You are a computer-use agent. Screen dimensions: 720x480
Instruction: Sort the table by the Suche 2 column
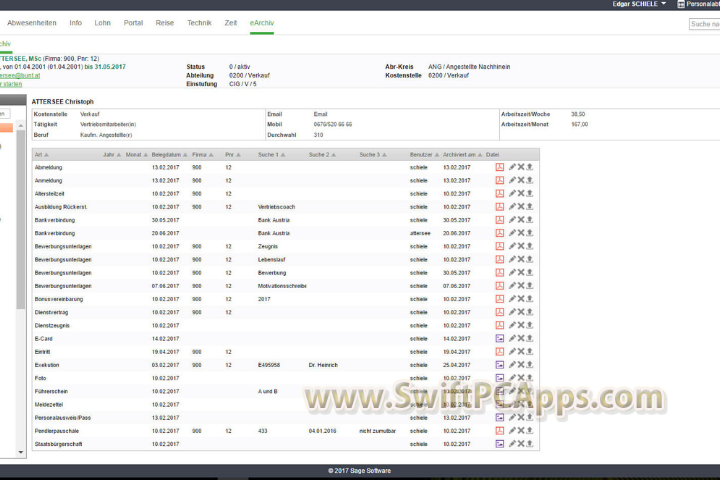pos(322,155)
